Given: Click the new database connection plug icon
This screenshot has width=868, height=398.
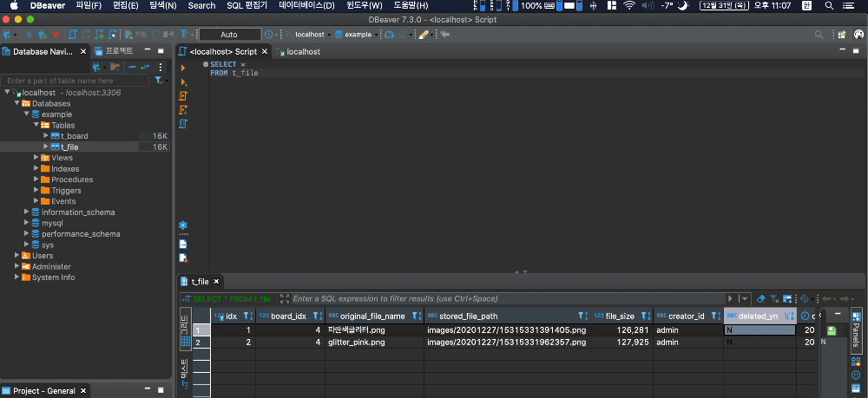Looking at the screenshot, I should [x=7, y=35].
